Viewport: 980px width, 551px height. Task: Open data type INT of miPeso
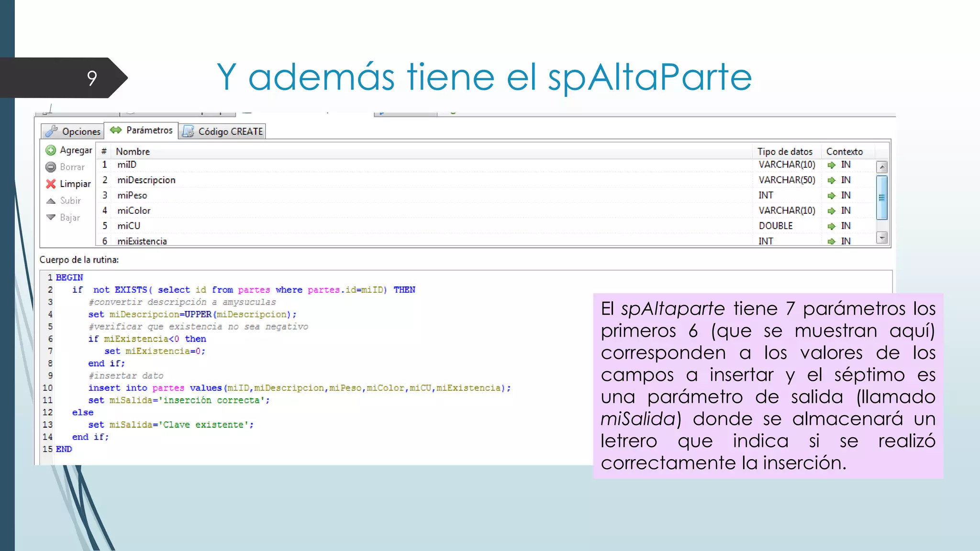(766, 195)
